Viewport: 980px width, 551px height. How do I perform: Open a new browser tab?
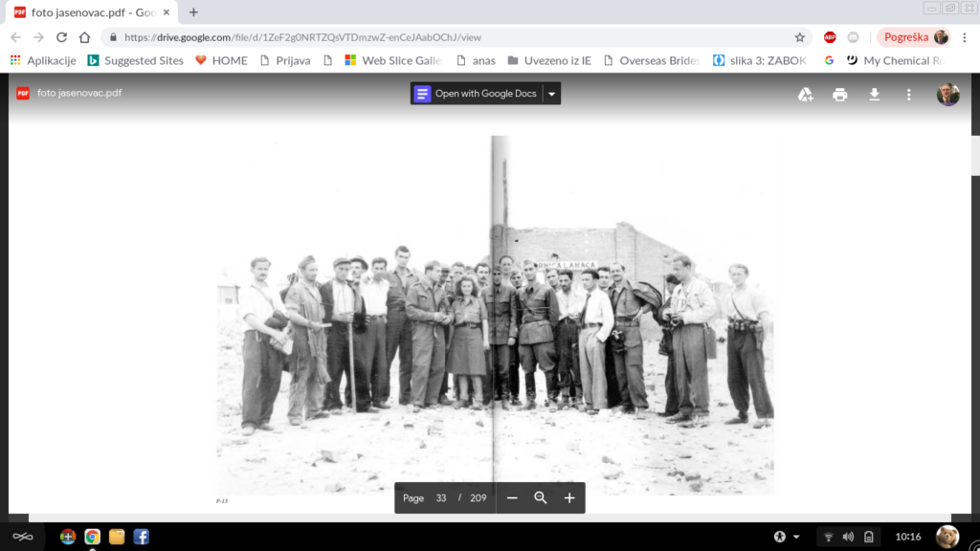click(x=193, y=12)
